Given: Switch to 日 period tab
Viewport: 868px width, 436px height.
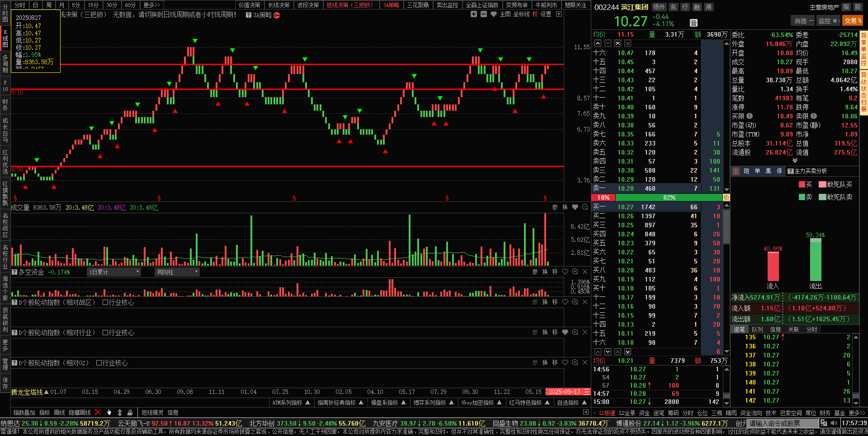Looking at the screenshot, I should coord(35,5).
